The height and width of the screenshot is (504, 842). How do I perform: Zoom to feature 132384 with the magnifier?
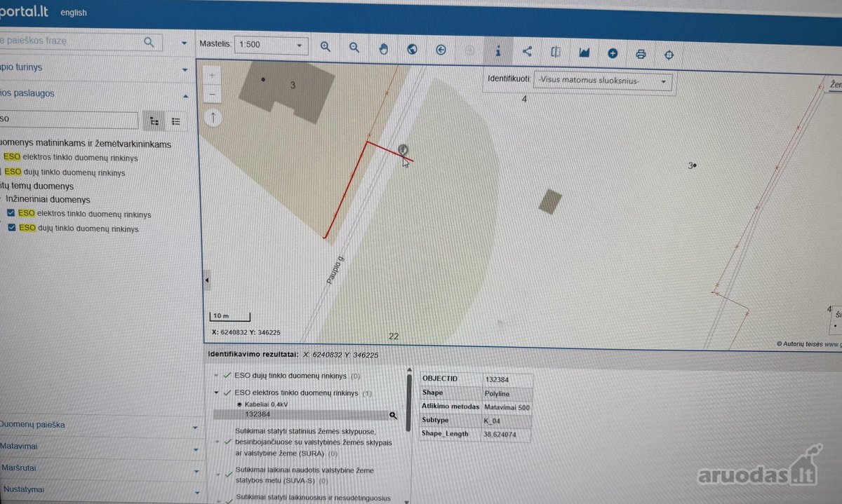[x=393, y=416]
